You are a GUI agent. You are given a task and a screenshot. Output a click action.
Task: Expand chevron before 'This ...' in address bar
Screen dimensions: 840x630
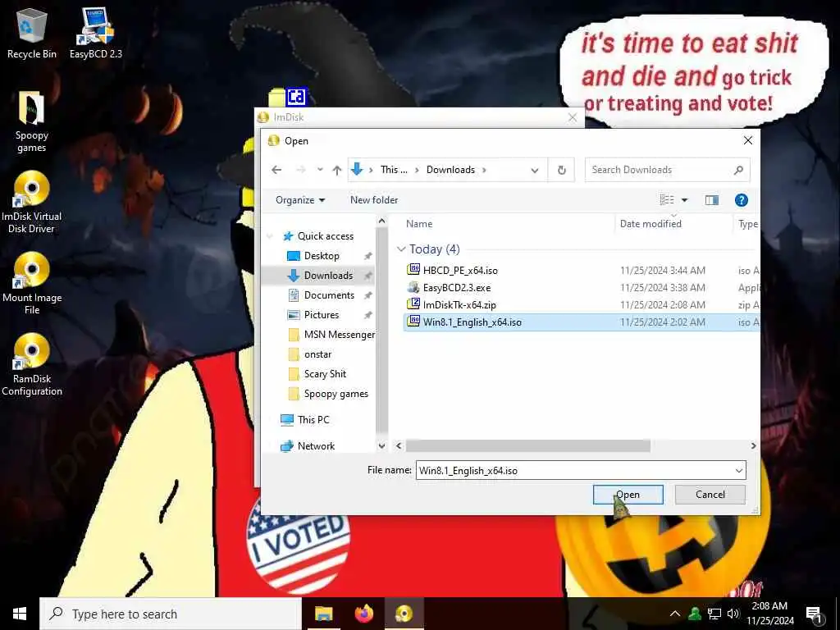pyautogui.click(x=370, y=170)
